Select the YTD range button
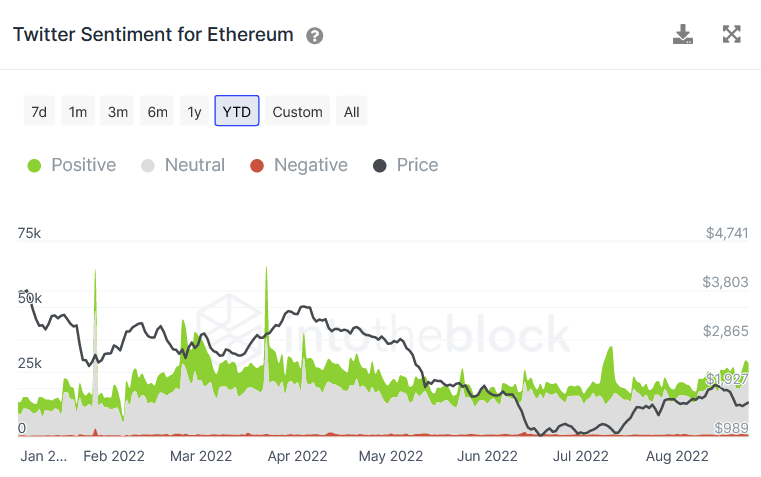 pyautogui.click(x=237, y=111)
